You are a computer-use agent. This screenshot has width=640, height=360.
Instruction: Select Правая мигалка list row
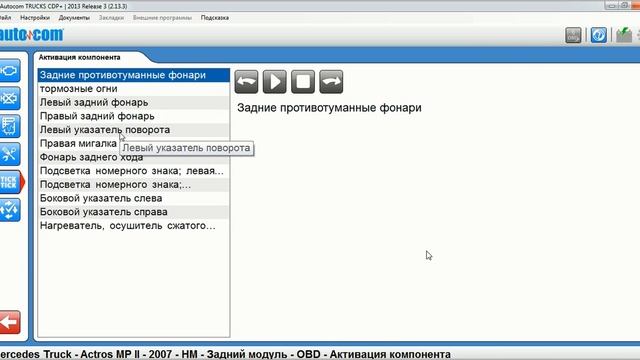(78, 144)
